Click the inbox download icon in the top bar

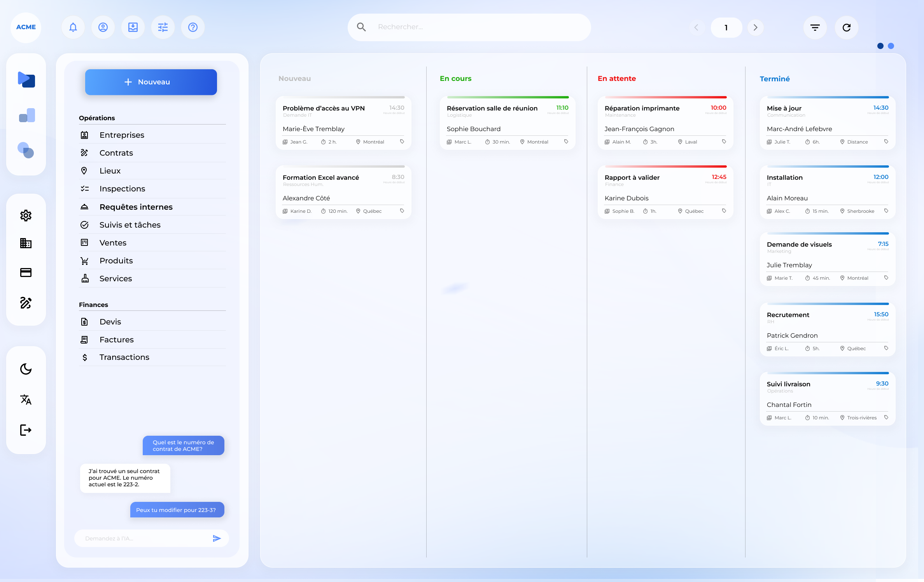click(133, 27)
